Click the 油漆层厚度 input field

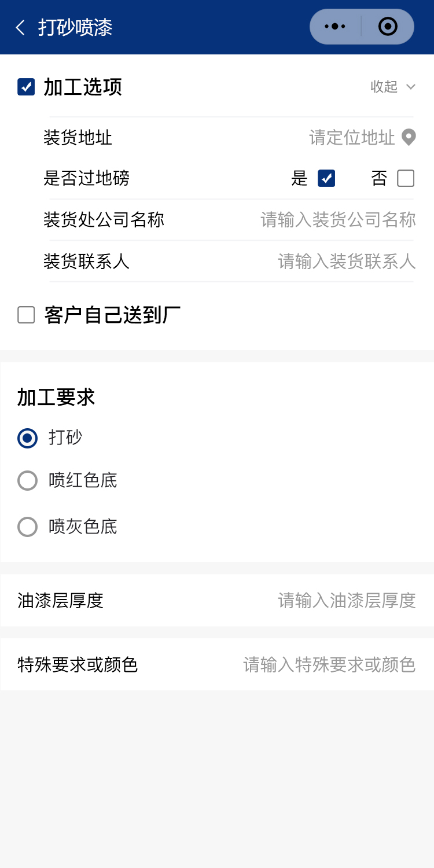pos(347,601)
